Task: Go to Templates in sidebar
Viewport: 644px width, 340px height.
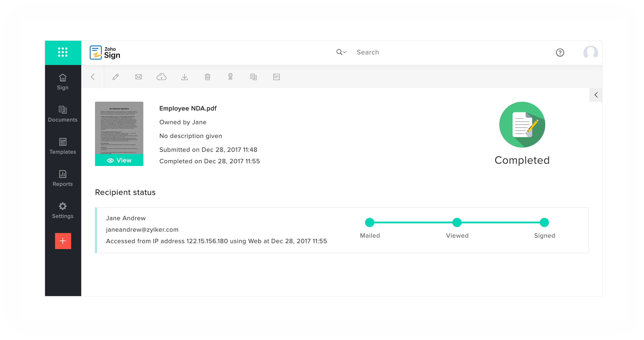Action: [x=63, y=146]
